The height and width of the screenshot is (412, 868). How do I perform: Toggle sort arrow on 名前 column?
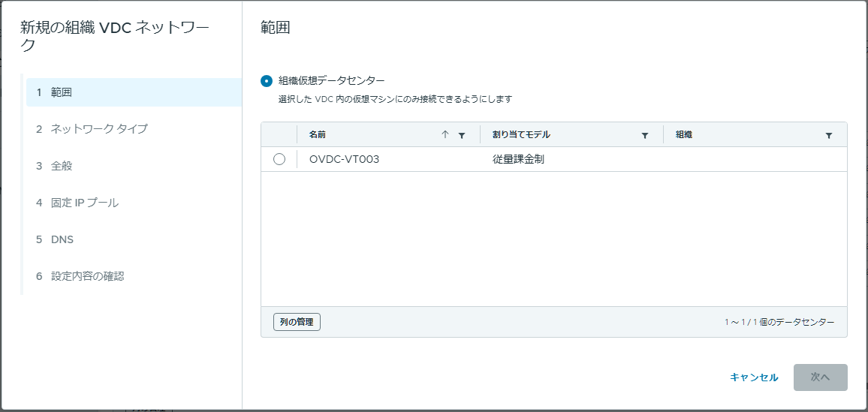pyautogui.click(x=445, y=134)
